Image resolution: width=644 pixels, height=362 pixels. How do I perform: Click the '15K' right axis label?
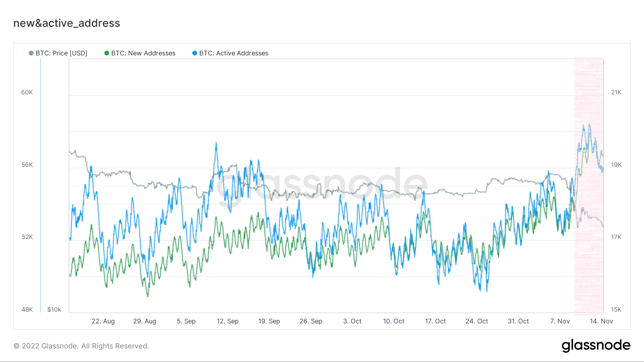(616, 309)
